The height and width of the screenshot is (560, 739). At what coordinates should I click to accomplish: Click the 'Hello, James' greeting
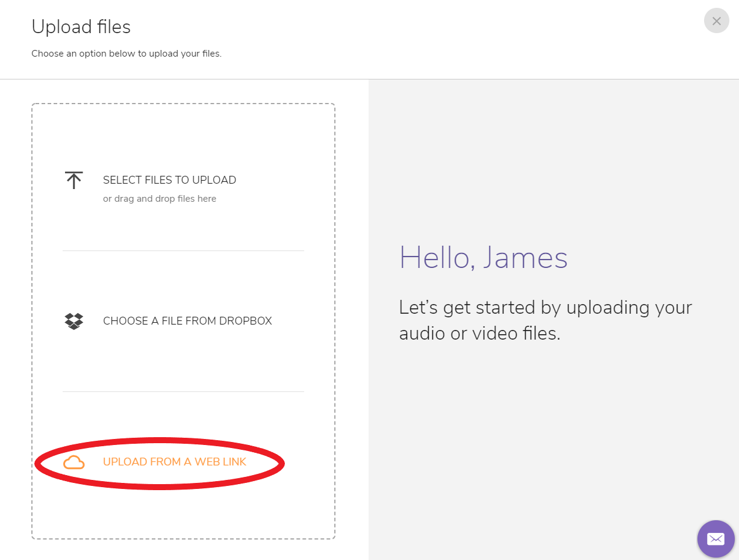click(x=484, y=258)
